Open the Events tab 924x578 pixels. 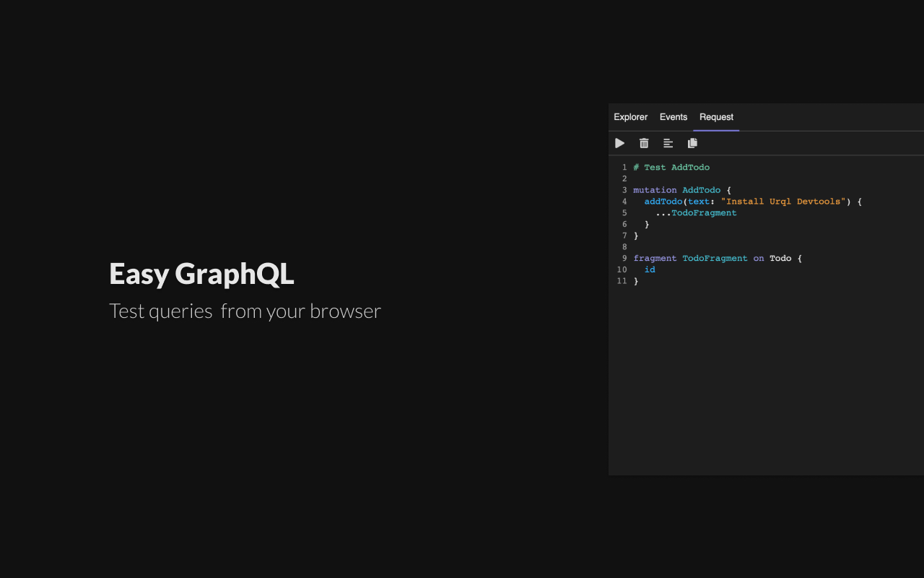click(x=674, y=117)
